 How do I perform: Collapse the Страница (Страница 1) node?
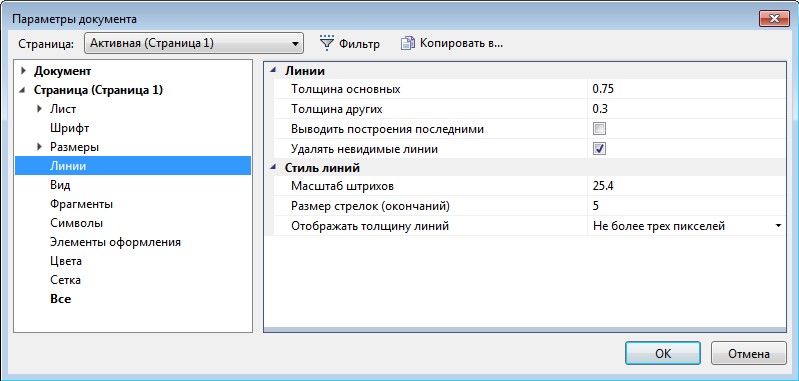pos(22,90)
